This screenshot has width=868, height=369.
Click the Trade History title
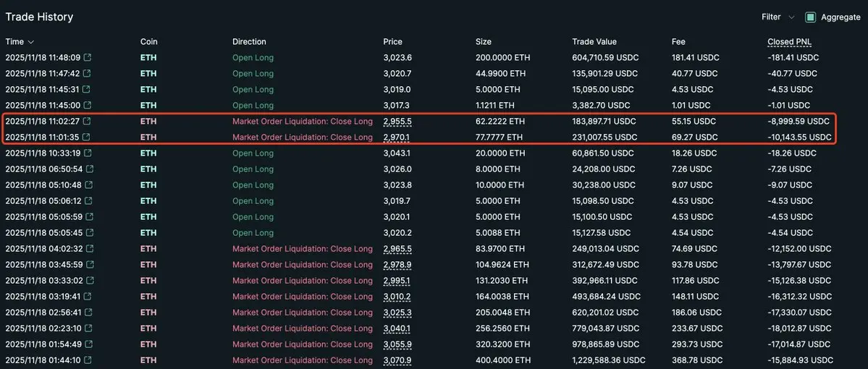coord(39,17)
